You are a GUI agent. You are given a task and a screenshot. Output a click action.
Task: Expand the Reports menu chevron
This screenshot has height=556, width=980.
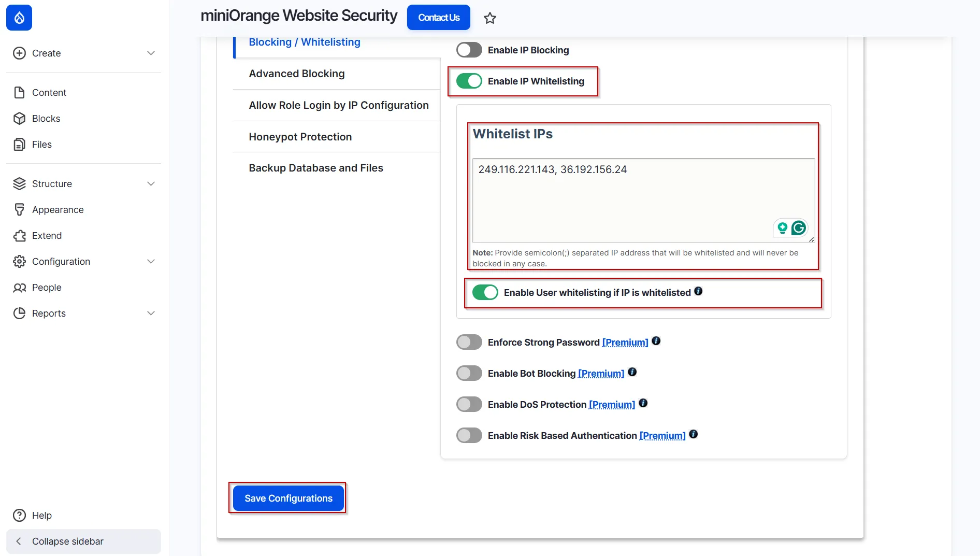click(x=151, y=313)
